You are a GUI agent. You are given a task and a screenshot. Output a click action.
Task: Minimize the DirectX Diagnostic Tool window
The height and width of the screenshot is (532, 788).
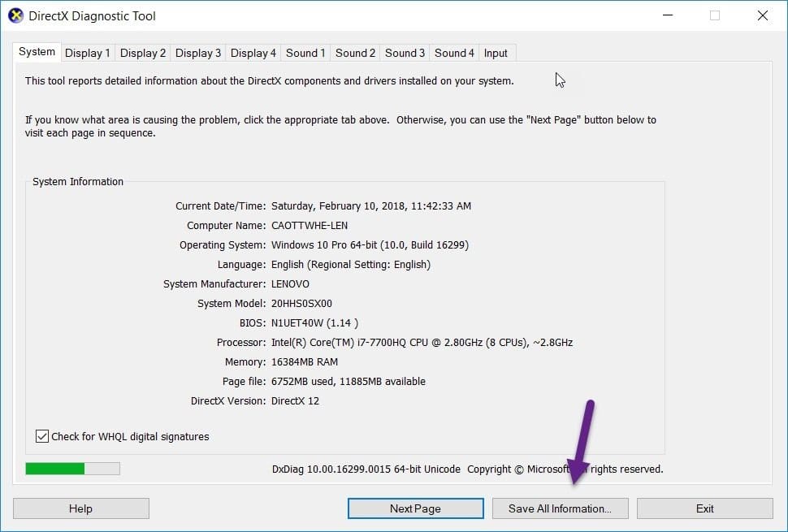(x=668, y=15)
